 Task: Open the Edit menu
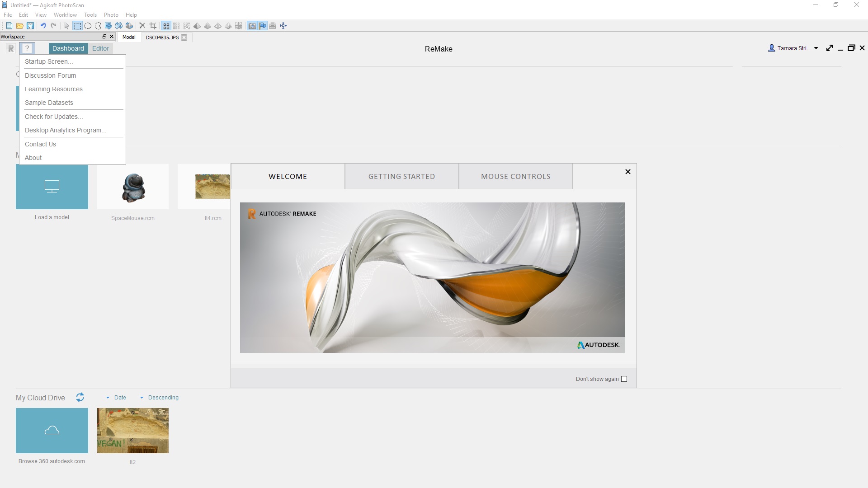(x=24, y=15)
